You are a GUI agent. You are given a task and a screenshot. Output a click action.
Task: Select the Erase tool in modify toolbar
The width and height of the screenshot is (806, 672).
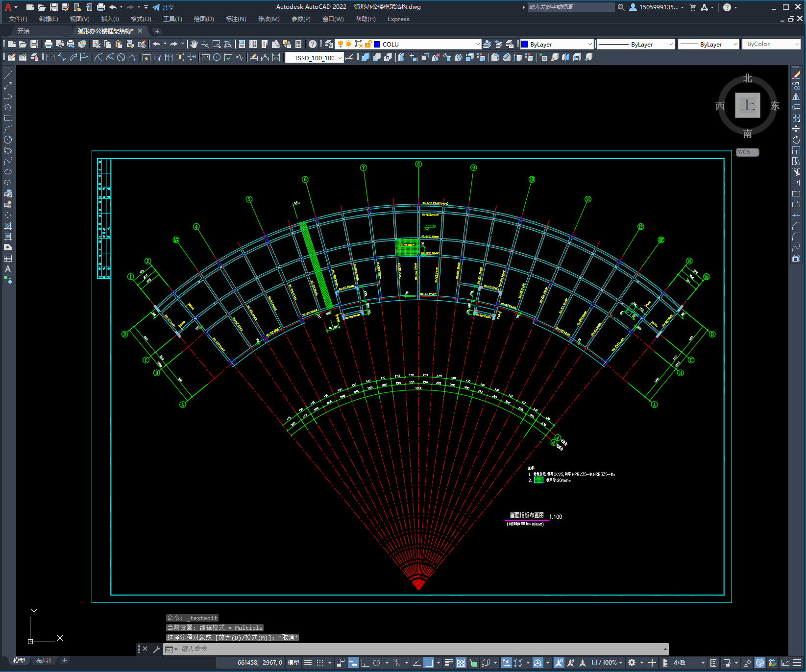click(x=796, y=75)
